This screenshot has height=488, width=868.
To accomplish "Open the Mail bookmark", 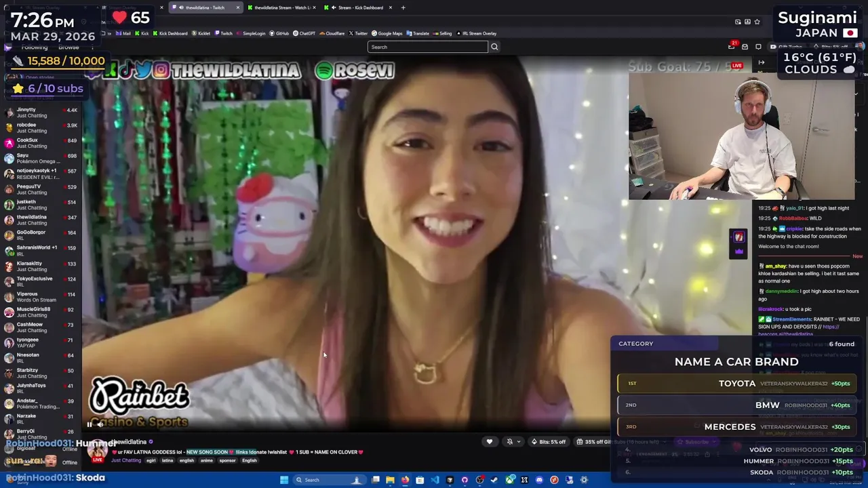I will 123,33.
